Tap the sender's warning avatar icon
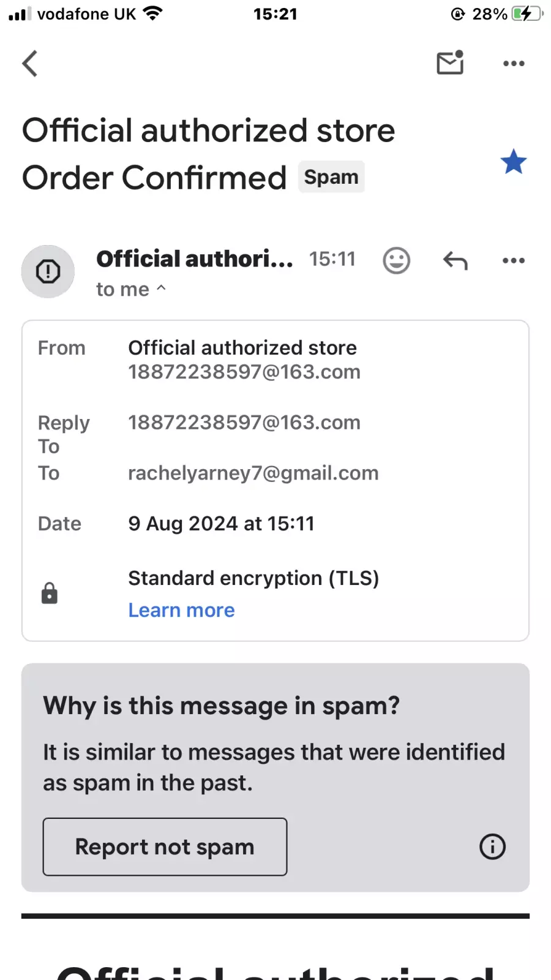This screenshot has width=551, height=980. tap(48, 271)
